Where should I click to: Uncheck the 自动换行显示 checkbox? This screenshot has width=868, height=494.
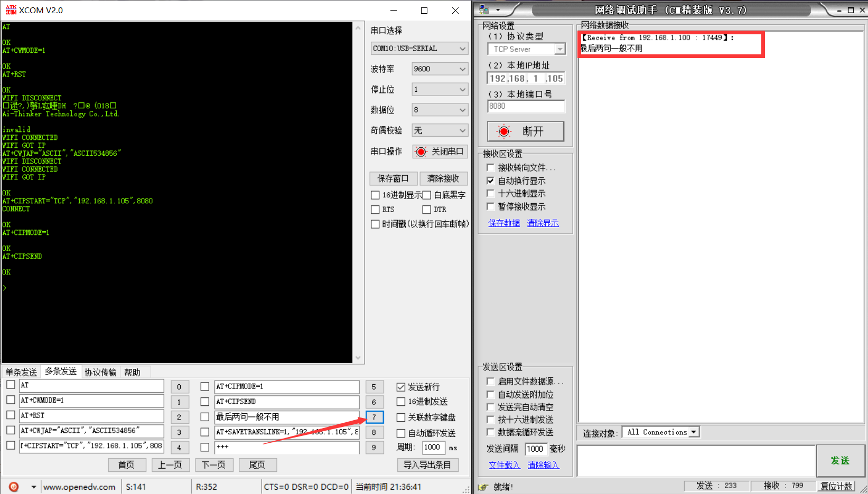[491, 180]
